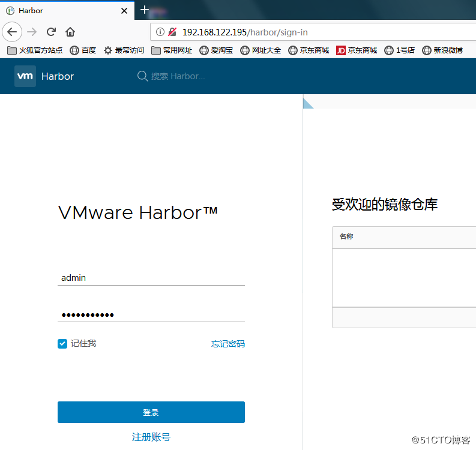
Task: Select the Harbor browser tab
Action: [x=67, y=11]
